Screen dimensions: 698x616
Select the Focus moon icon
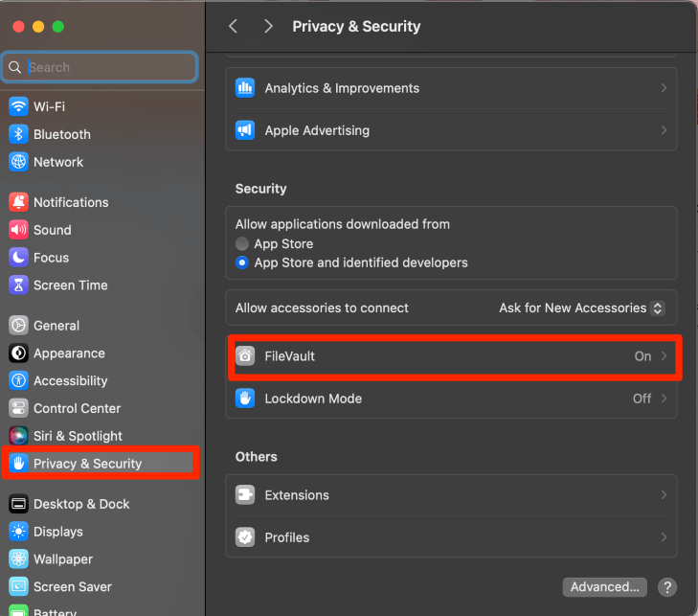click(18, 258)
